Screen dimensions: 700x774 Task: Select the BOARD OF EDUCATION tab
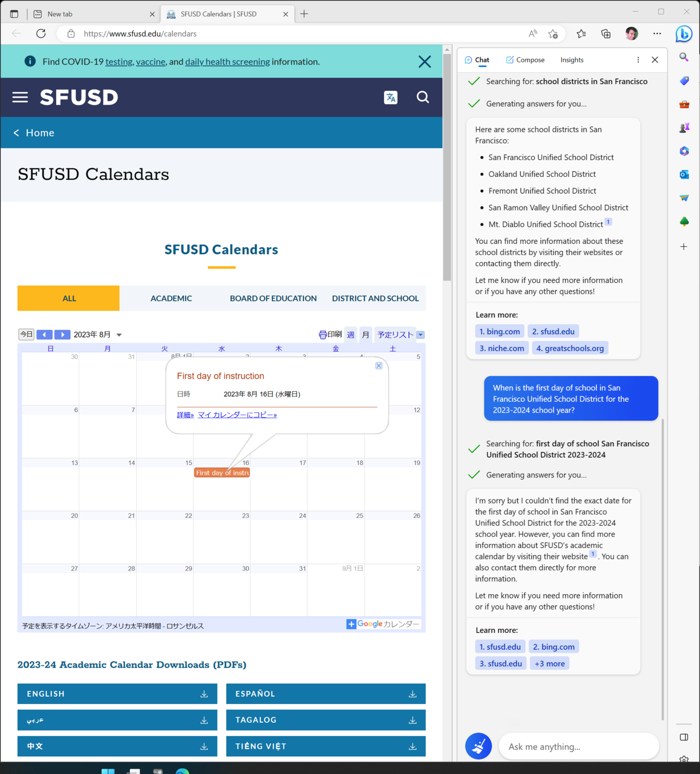273,298
